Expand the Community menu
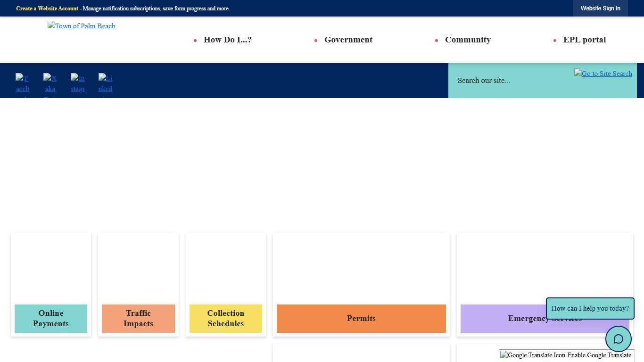644x362 pixels. click(x=468, y=40)
